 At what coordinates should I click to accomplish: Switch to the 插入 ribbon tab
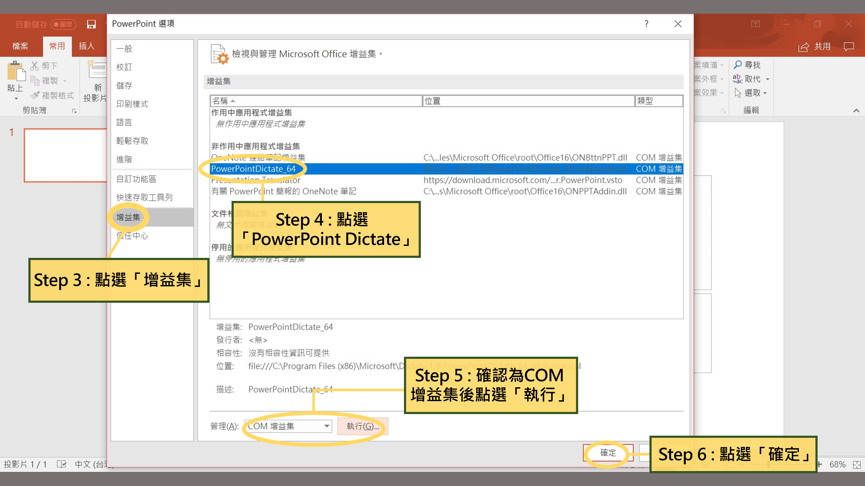pyautogui.click(x=87, y=46)
